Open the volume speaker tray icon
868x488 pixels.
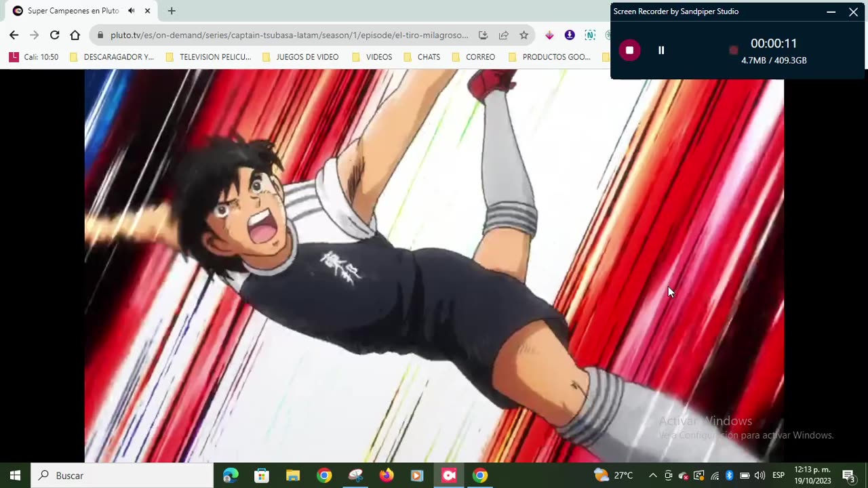point(759,476)
